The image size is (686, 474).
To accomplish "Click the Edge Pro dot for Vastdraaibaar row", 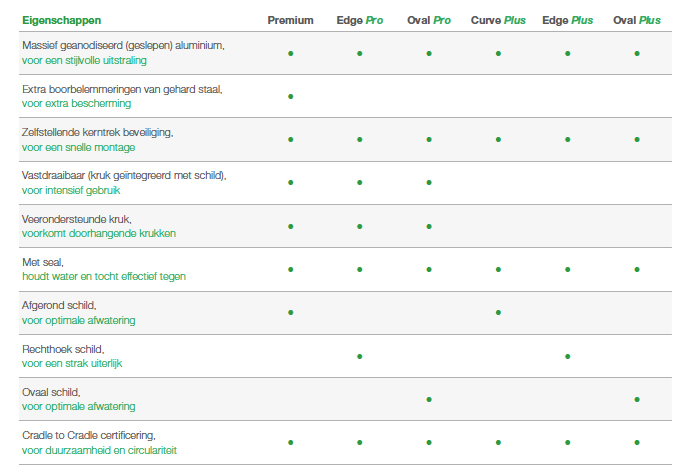I will tap(359, 183).
